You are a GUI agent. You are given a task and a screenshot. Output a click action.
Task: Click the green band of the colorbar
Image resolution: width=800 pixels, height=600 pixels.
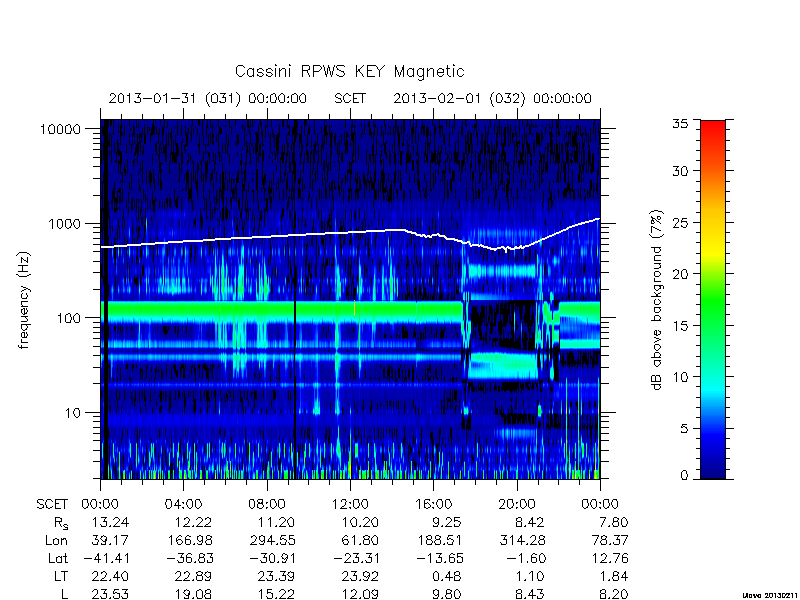coord(713,300)
